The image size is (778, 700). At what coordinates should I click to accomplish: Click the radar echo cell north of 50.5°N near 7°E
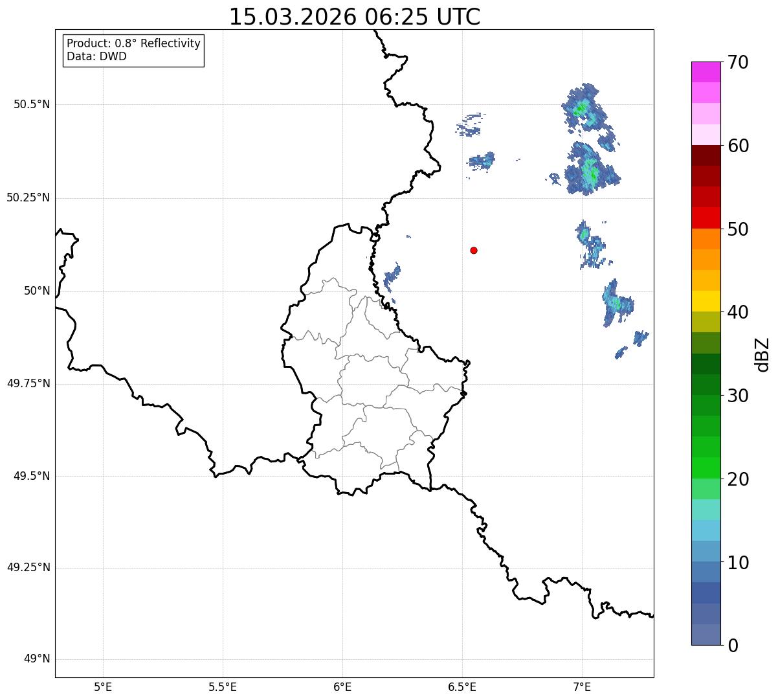pos(584,107)
